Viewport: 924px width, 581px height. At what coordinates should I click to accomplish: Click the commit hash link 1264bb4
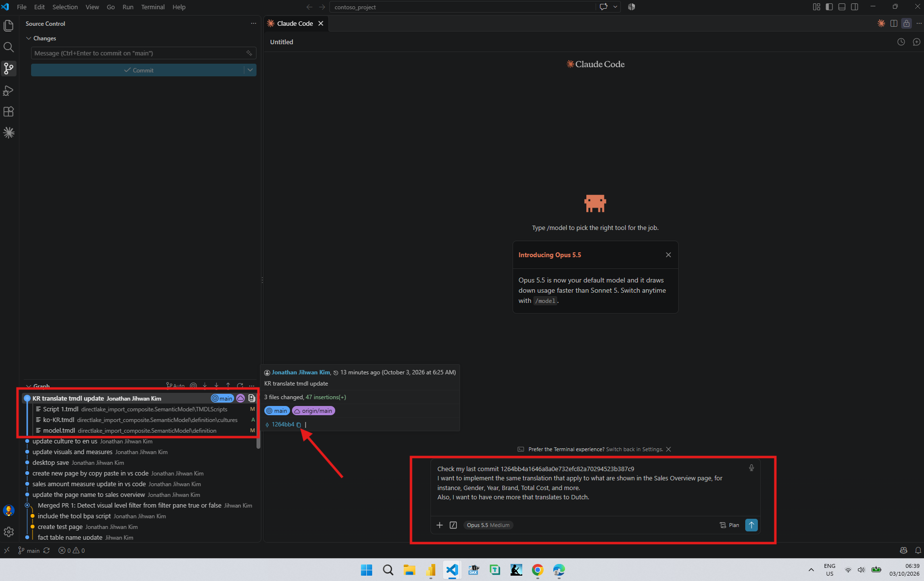283,424
